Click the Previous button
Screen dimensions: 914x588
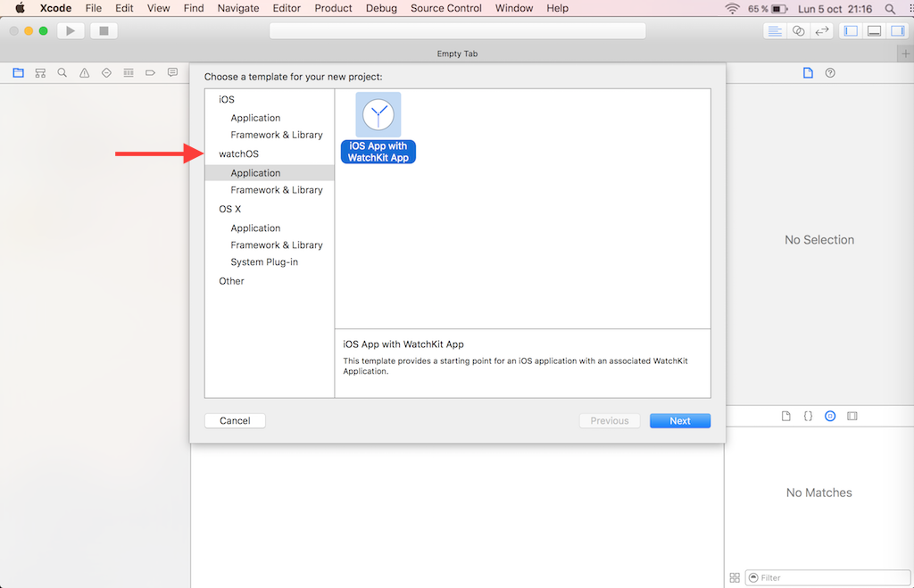pyautogui.click(x=610, y=421)
